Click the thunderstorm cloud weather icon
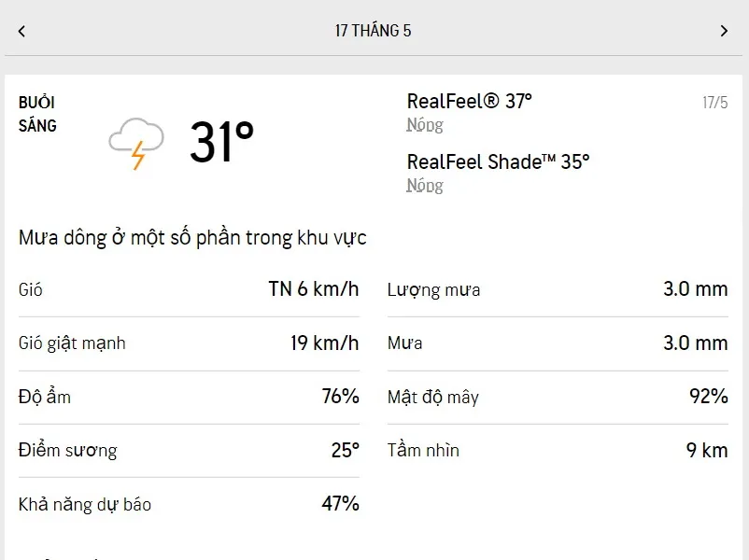This screenshot has height=560, width=749. click(x=138, y=142)
